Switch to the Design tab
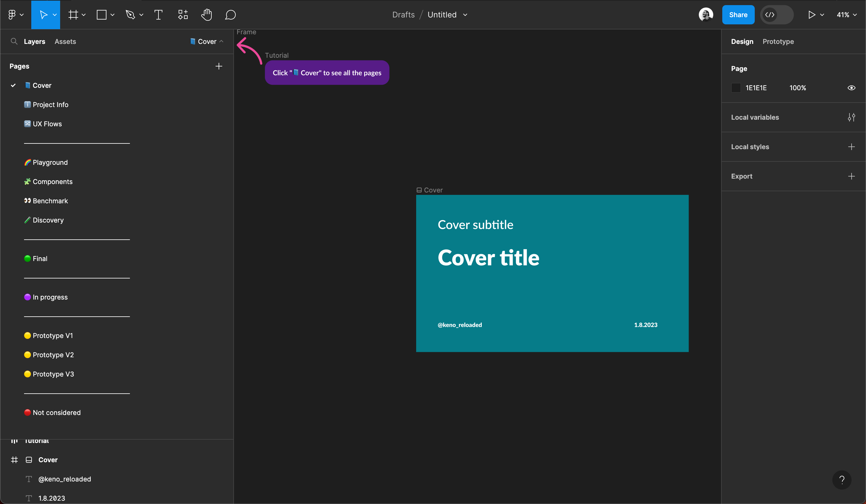 pyautogui.click(x=742, y=41)
